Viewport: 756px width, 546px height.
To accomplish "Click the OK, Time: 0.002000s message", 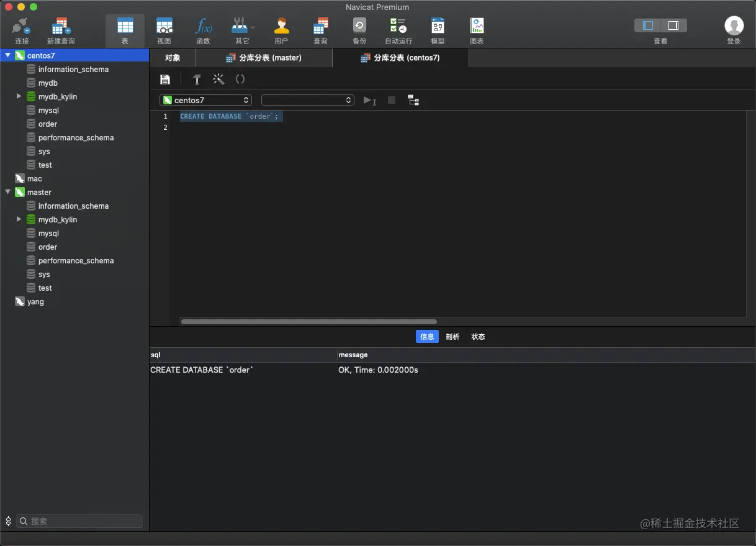I will pyautogui.click(x=378, y=370).
